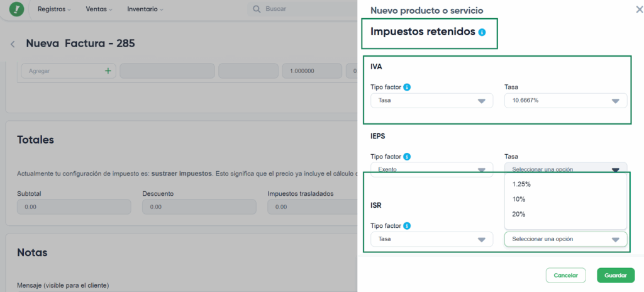Screen dimensions: 644x292
Task: Expand the ISR Tipo factor dropdown
Action: tap(431, 239)
